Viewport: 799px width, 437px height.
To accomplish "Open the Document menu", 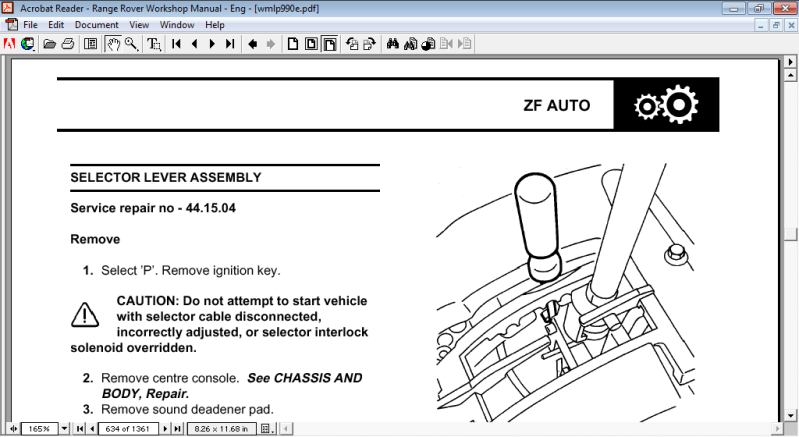I will 96,24.
